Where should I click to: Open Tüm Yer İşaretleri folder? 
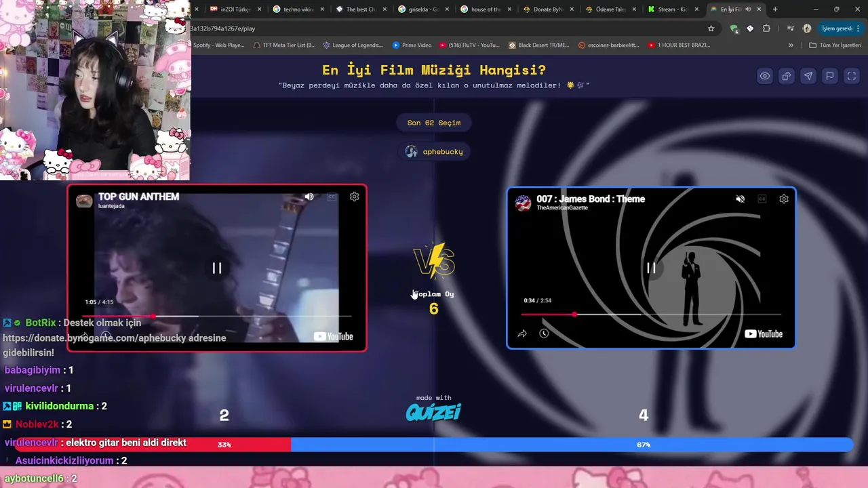coord(835,45)
